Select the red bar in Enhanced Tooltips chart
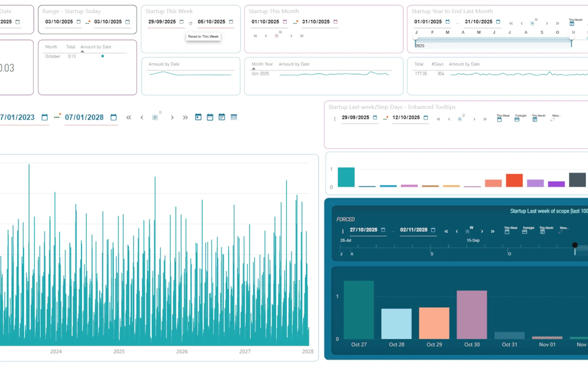Viewport: 588px width, 368px height. point(514,180)
